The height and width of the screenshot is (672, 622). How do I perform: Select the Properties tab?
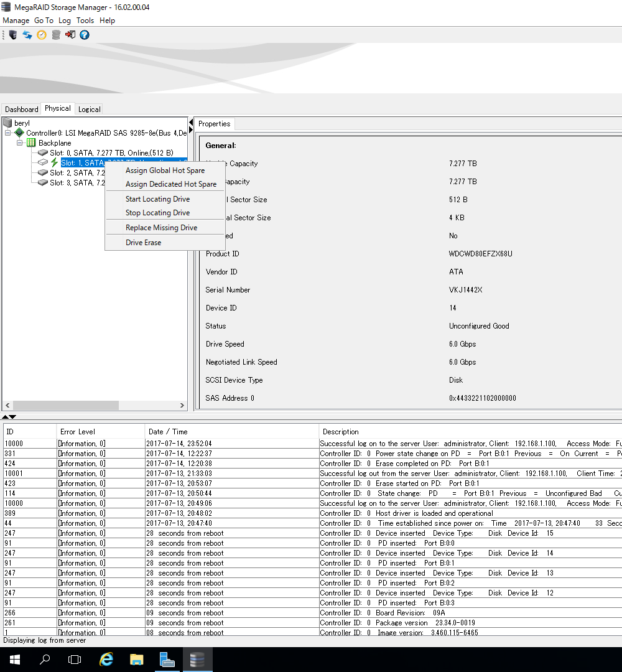[214, 123]
